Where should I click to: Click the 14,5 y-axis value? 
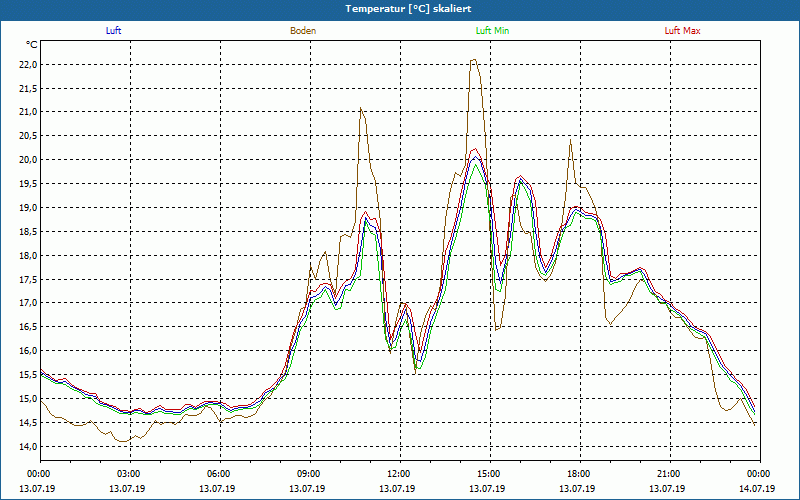[x=28, y=423]
